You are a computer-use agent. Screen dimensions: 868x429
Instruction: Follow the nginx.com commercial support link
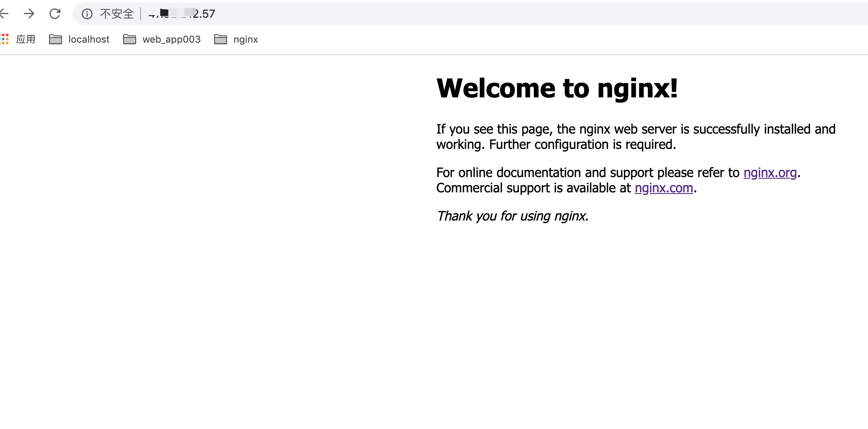tap(664, 188)
